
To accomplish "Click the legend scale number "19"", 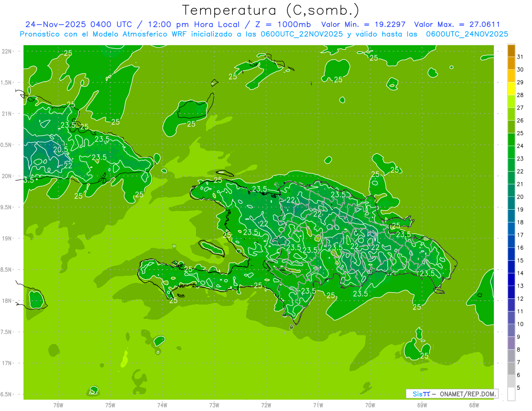I will tap(520, 210).
